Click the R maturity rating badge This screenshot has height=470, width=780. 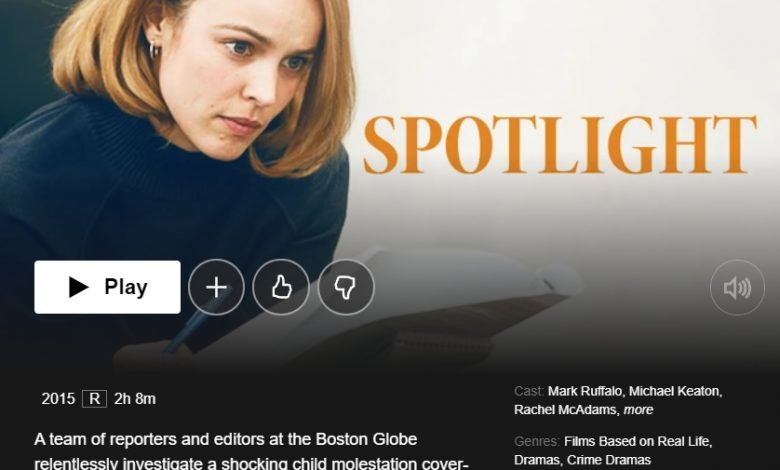click(x=95, y=399)
